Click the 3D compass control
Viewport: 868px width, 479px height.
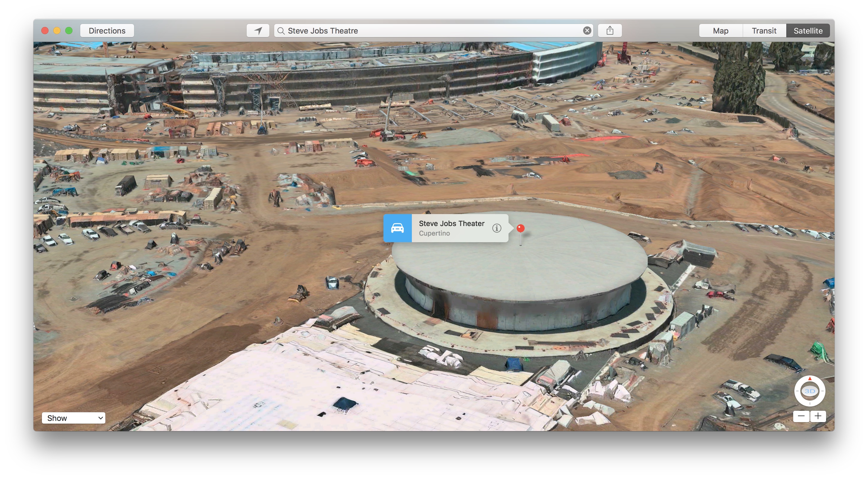[810, 391]
